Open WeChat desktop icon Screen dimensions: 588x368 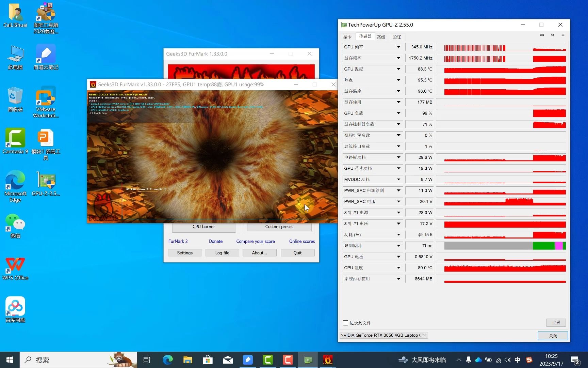click(x=15, y=226)
